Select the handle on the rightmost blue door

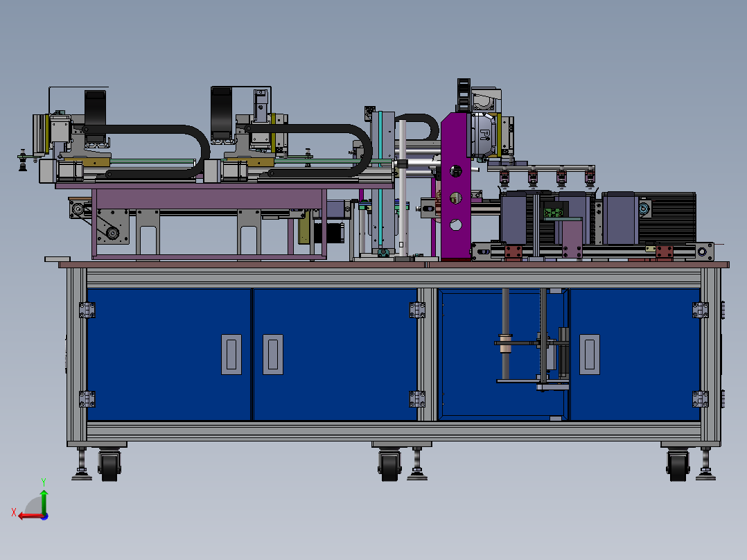coord(589,354)
